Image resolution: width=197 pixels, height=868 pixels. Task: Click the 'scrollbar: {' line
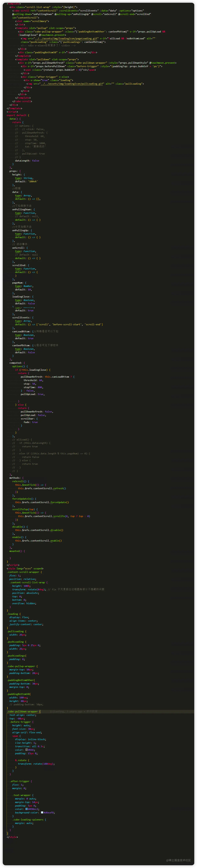click(x=29, y=419)
